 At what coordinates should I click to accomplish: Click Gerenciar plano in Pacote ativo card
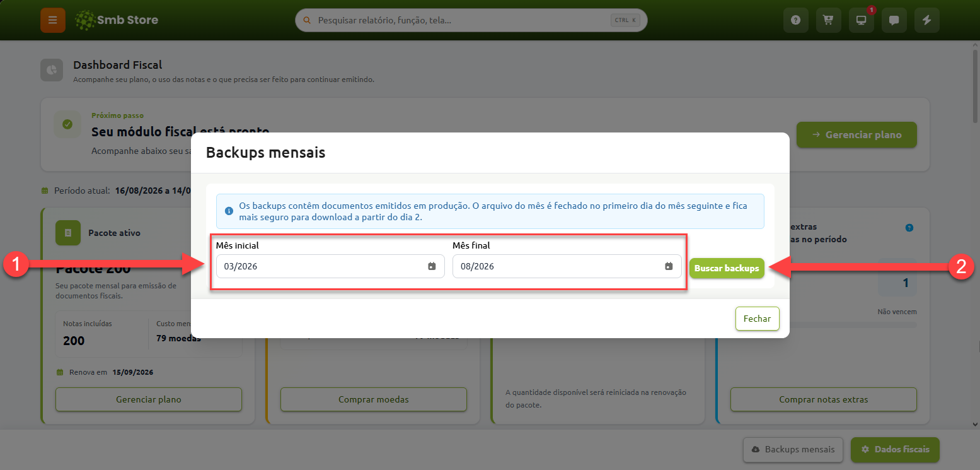coord(149,399)
